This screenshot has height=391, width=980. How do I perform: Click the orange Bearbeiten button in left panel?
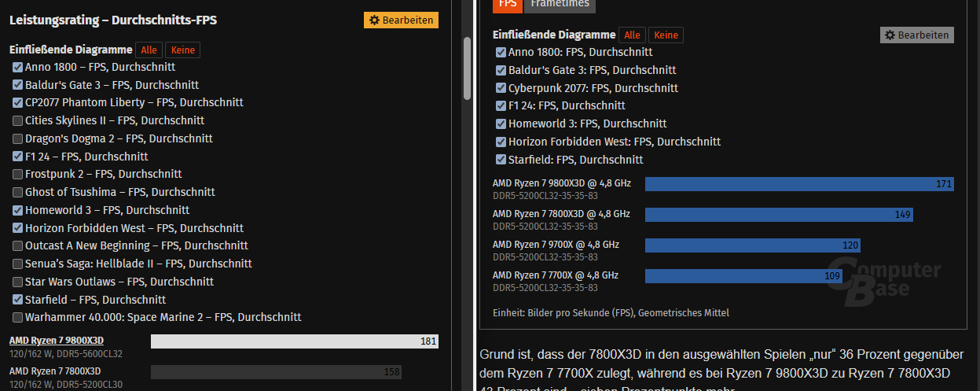[x=401, y=20]
